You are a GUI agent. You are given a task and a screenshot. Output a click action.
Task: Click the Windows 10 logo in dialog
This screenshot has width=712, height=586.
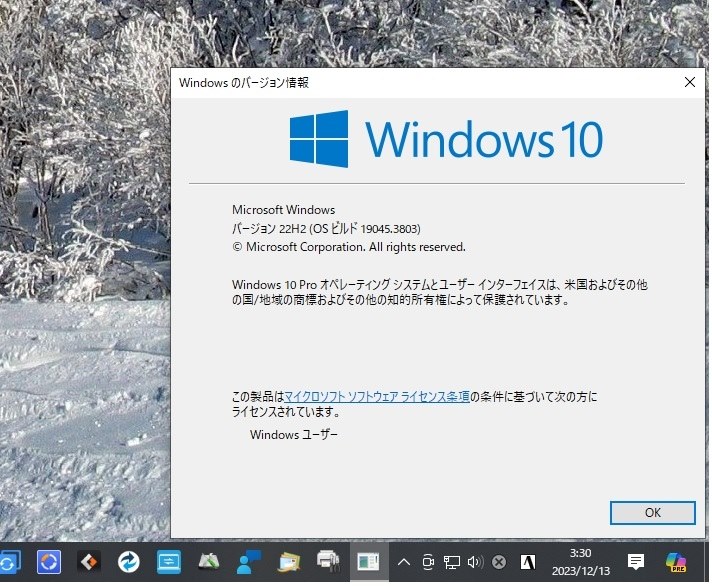point(446,138)
